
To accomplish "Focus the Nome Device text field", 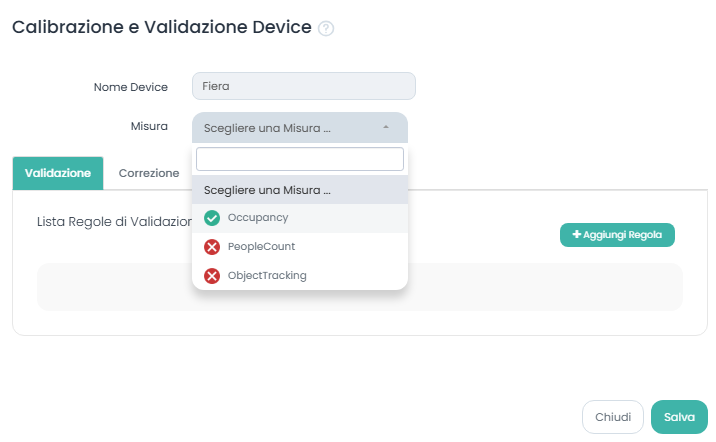I will pos(303,87).
